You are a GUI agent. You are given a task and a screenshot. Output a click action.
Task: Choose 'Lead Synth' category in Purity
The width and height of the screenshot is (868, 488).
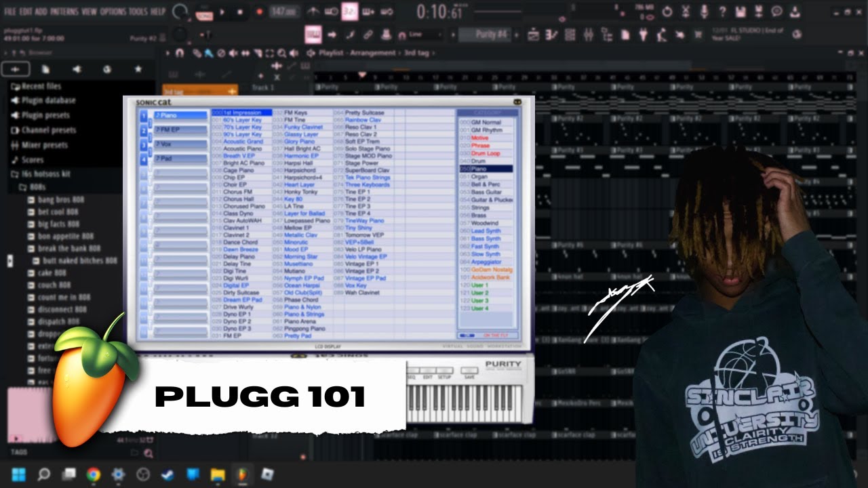(486, 231)
